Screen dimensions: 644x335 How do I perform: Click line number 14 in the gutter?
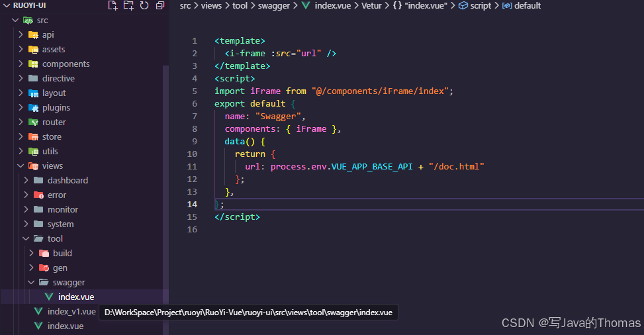click(x=192, y=205)
